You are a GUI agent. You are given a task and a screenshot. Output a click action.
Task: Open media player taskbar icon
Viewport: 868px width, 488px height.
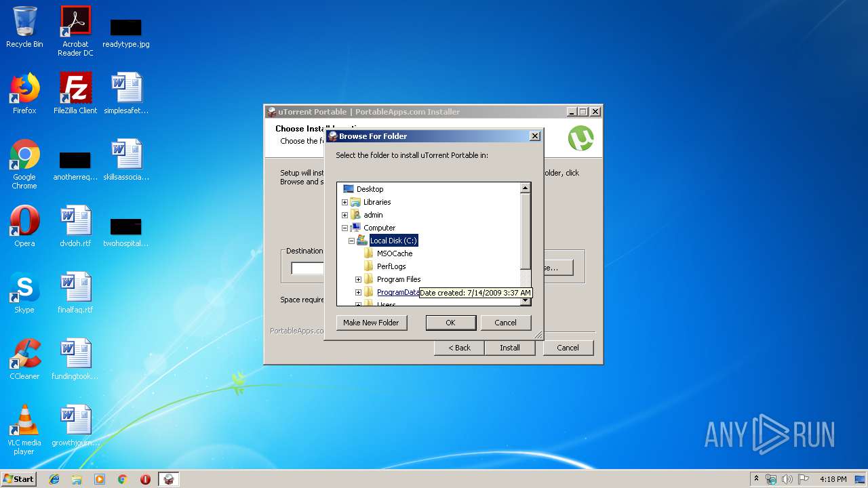tap(100, 479)
